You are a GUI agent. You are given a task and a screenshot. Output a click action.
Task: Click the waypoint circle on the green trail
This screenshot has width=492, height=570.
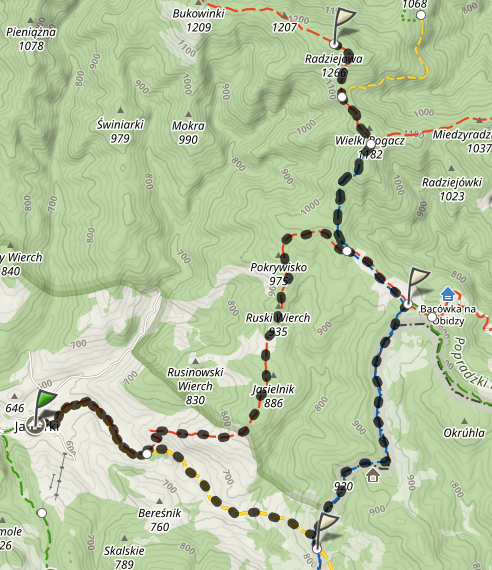(42, 513)
